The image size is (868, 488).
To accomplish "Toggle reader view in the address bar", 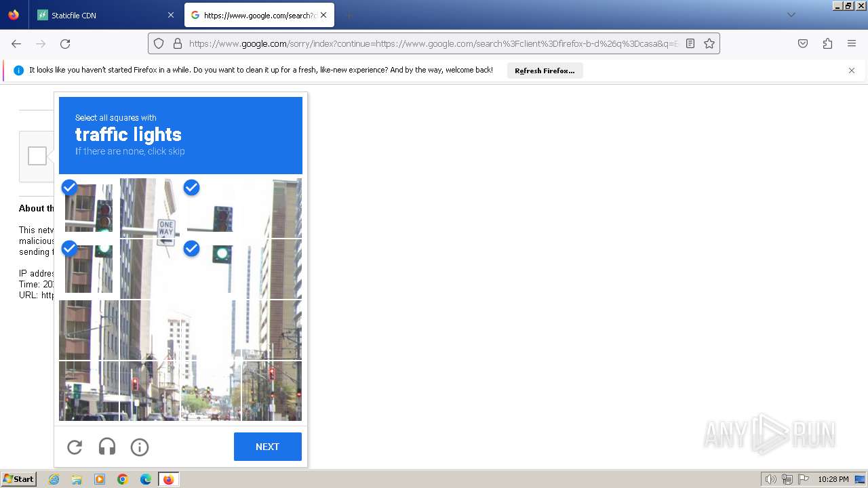I will coord(690,43).
